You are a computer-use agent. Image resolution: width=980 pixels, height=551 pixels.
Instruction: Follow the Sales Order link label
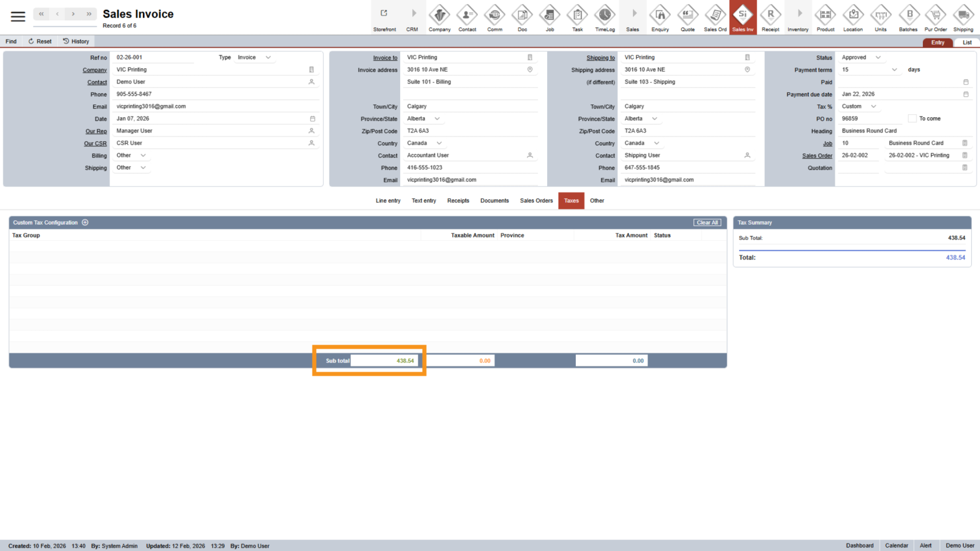817,156
